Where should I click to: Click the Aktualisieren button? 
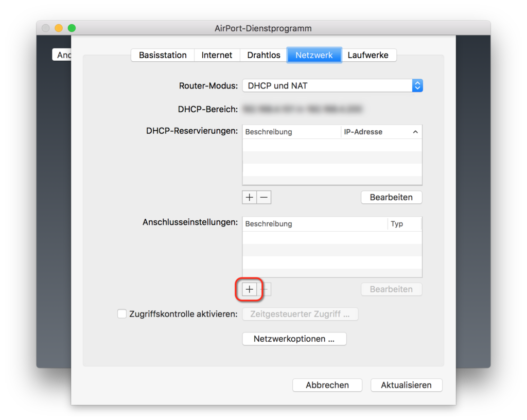(406, 385)
